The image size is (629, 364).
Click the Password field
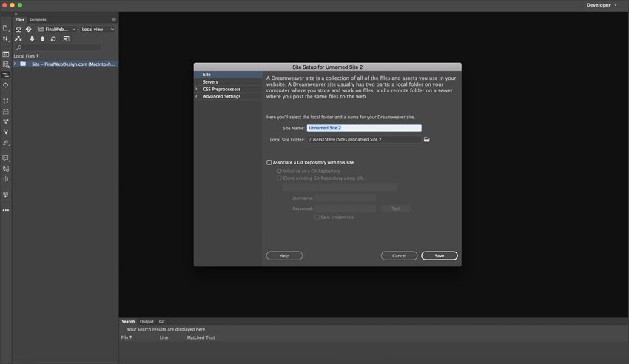coord(345,209)
